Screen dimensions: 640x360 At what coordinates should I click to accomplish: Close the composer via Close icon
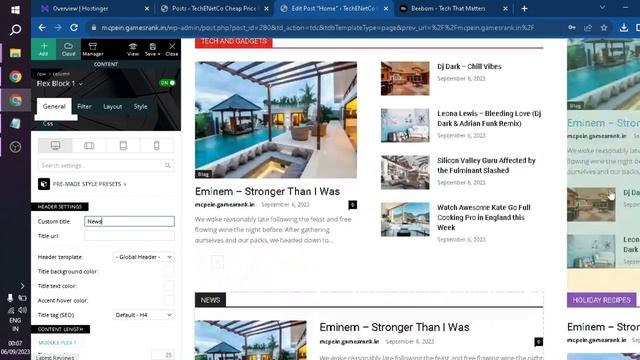(172, 49)
